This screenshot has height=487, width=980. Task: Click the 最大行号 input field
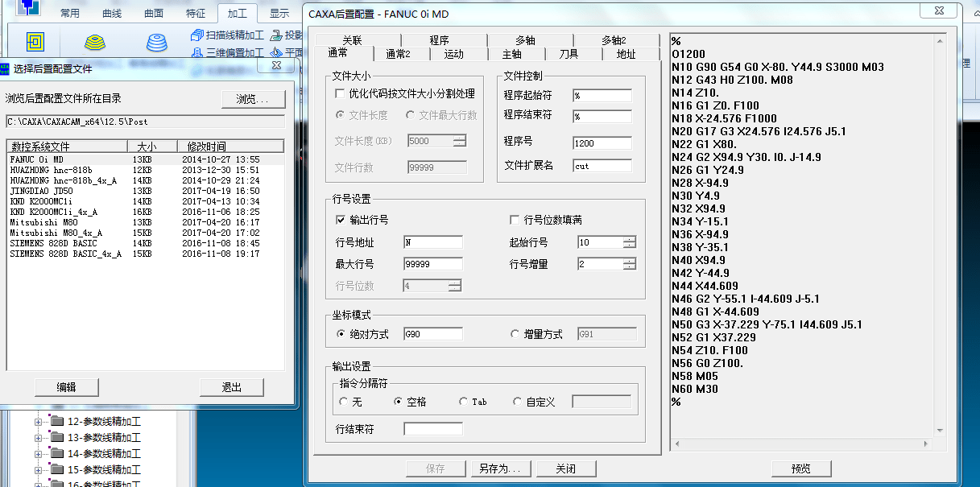tap(433, 264)
